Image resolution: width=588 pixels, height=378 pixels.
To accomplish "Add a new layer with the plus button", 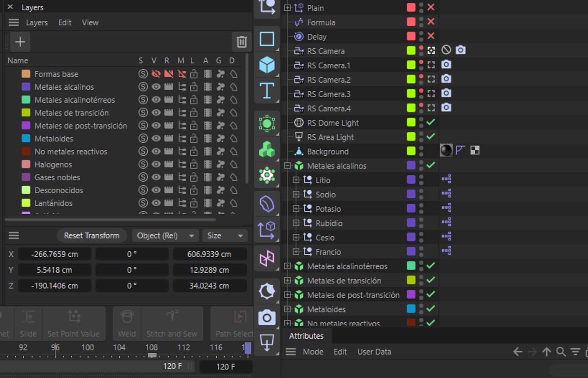I will (20, 42).
